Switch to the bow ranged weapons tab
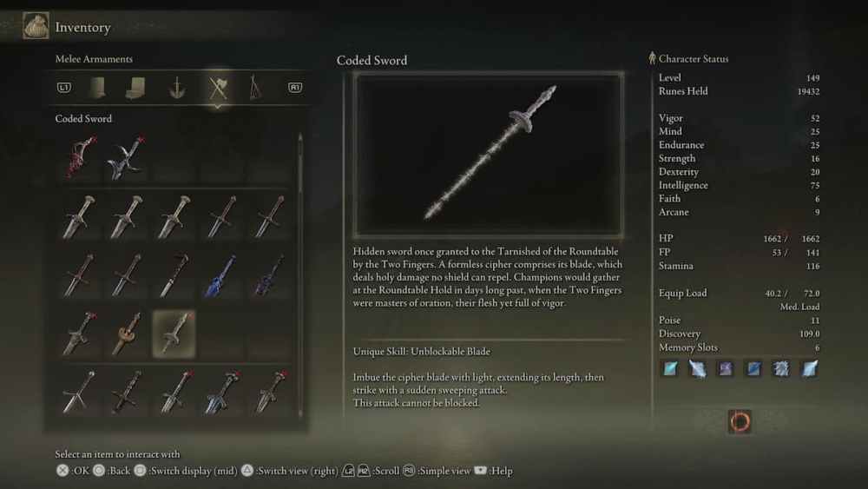The image size is (868, 489). 254,88
